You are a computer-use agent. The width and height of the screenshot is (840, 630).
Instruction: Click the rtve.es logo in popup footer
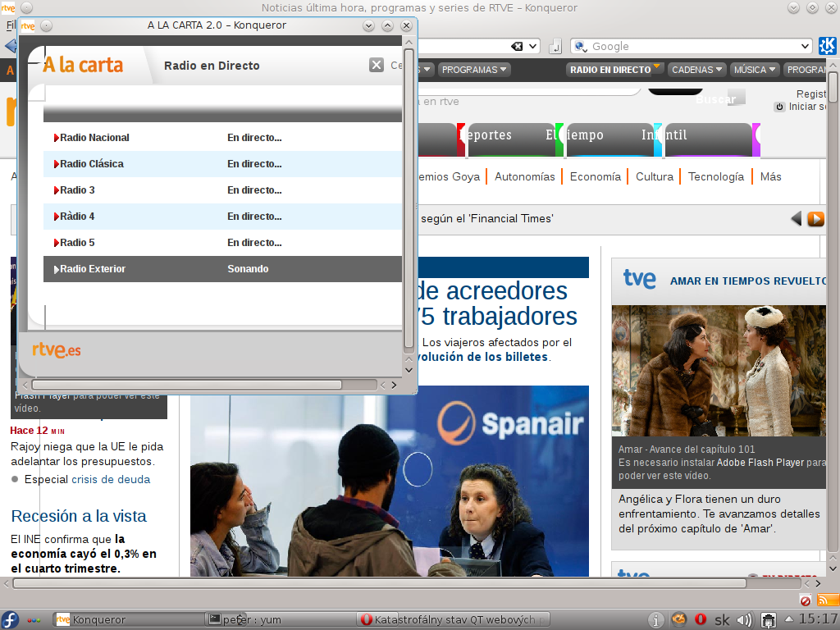(57, 350)
